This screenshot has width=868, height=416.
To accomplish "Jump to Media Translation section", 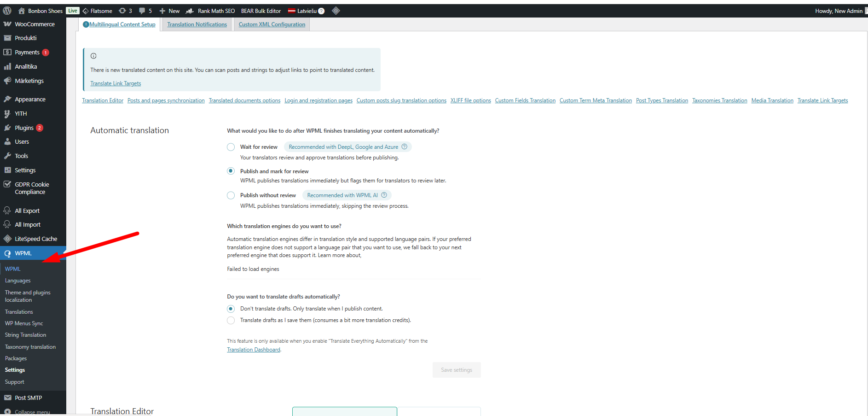I will (x=772, y=100).
